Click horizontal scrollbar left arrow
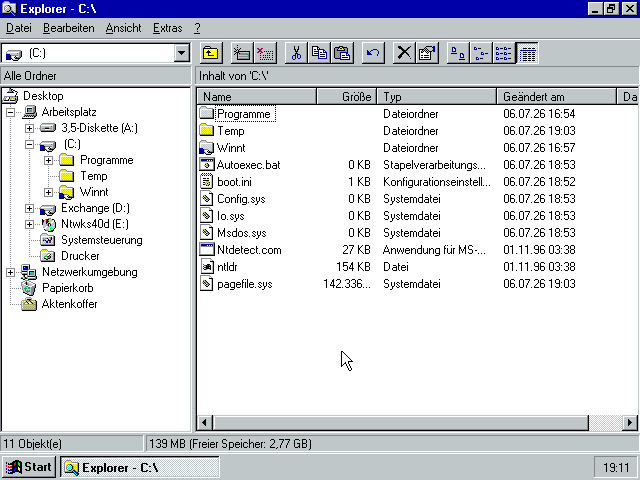640x480 pixels. pyautogui.click(x=205, y=423)
